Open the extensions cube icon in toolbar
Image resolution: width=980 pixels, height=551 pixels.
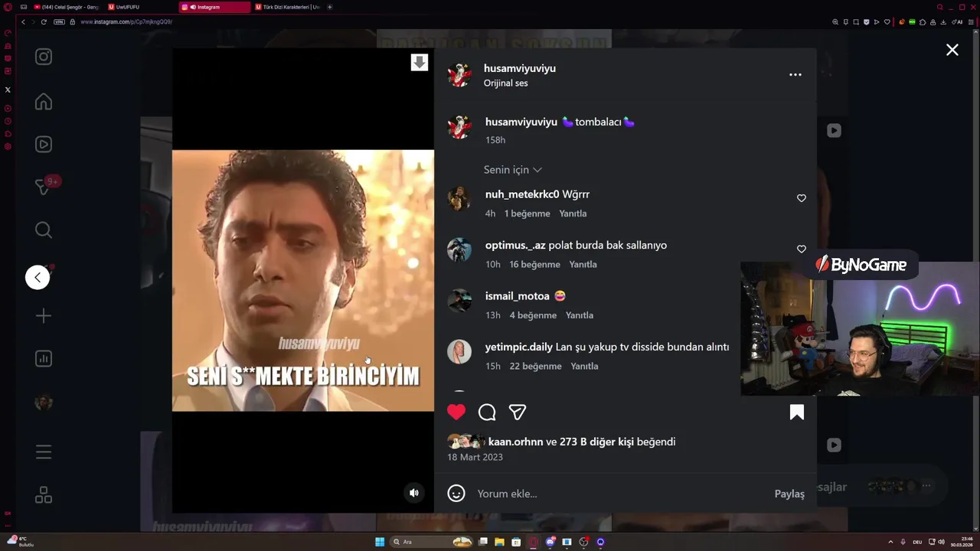coord(922,21)
